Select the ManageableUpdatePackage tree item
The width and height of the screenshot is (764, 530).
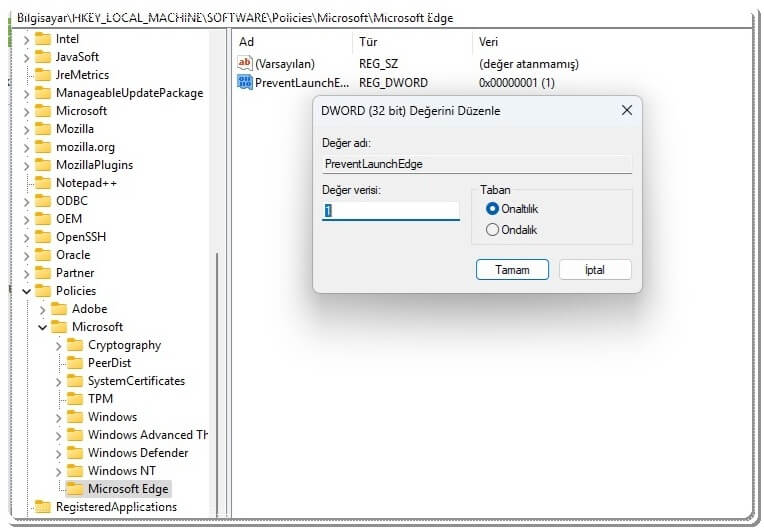(129, 93)
